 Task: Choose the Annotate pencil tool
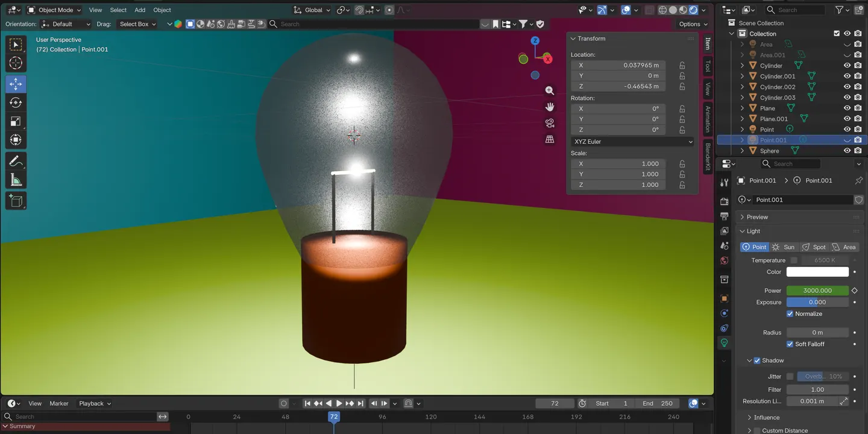16,161
